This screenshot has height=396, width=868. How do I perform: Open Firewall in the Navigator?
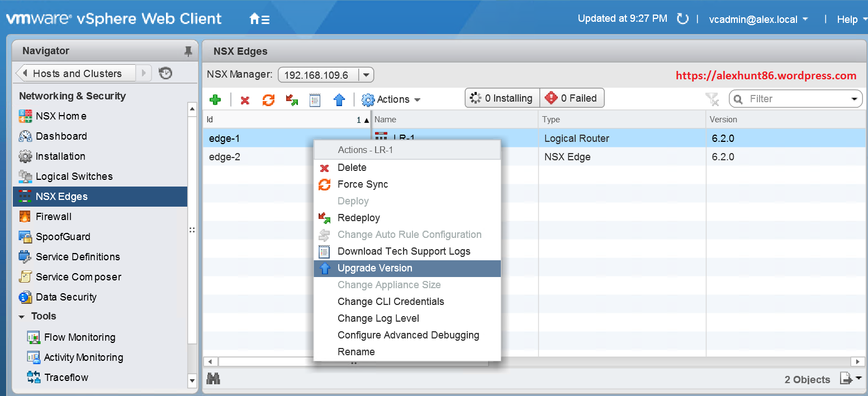54,217
